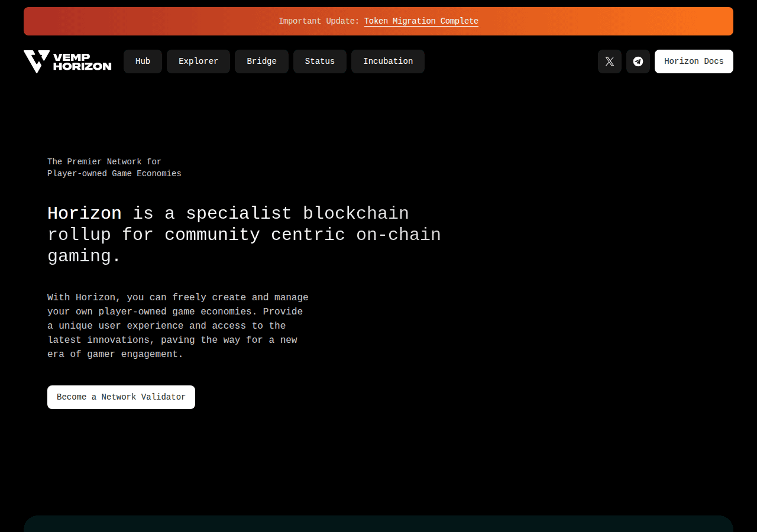Click the 'Important Update:' banner text
Image resolution: width=757 pixels, height=532 pixels.
pos(319,21)
